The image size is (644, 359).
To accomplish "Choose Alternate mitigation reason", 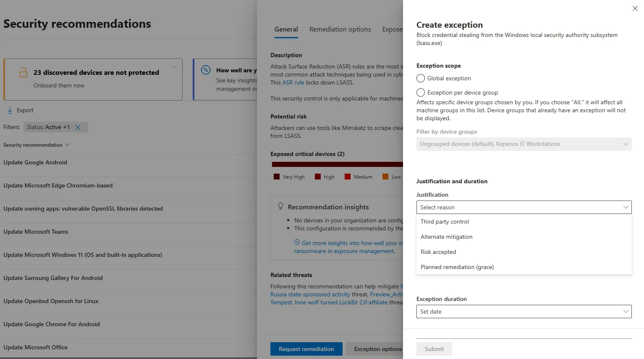I will coord(524,237).
